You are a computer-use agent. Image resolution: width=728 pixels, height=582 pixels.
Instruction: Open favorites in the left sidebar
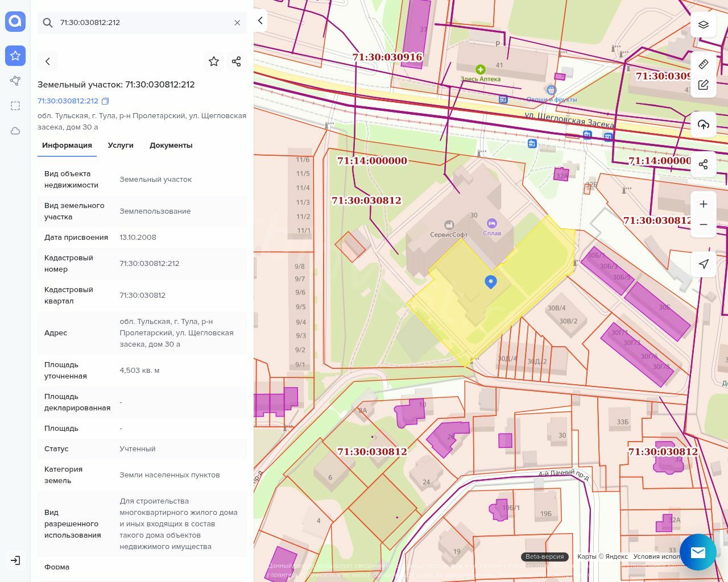click(x=15, y=56)
